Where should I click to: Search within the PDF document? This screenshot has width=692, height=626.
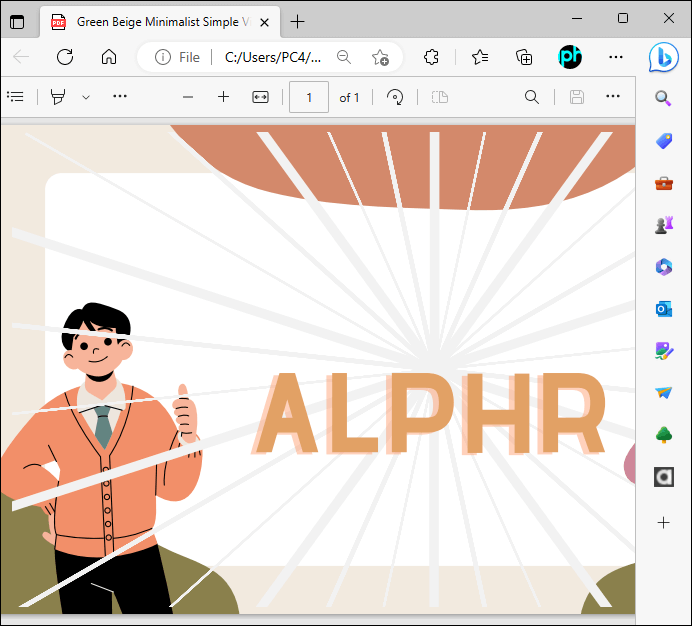click(x=532, y=97)
